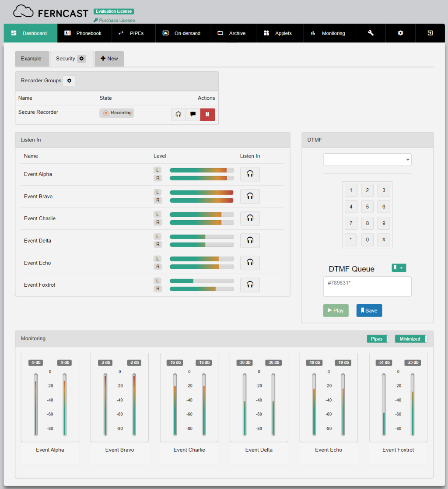This screenshot has height=489, width=448.
Task: Open Recorder Groups gear settings
Action: pyautogui.click(x=69, y=81)
